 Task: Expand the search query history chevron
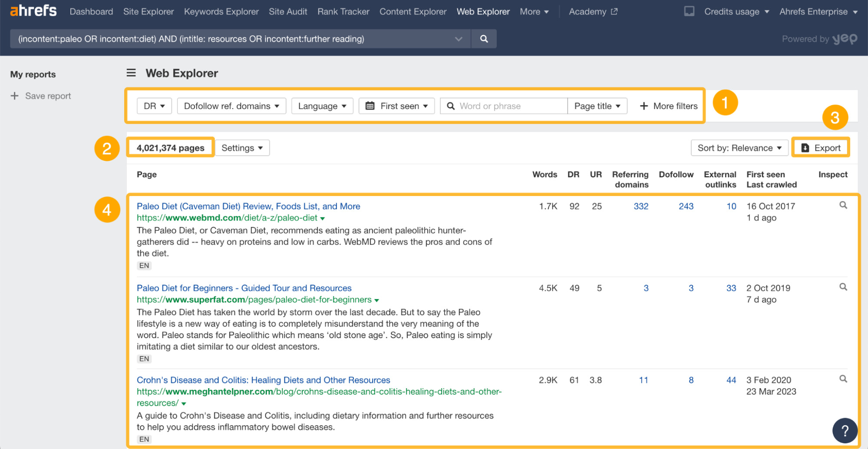point(459,39)
